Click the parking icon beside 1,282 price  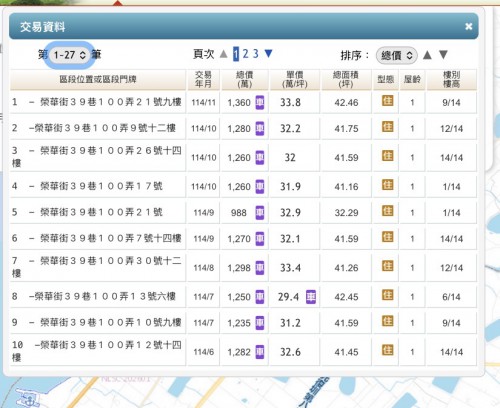click(260, 352)
